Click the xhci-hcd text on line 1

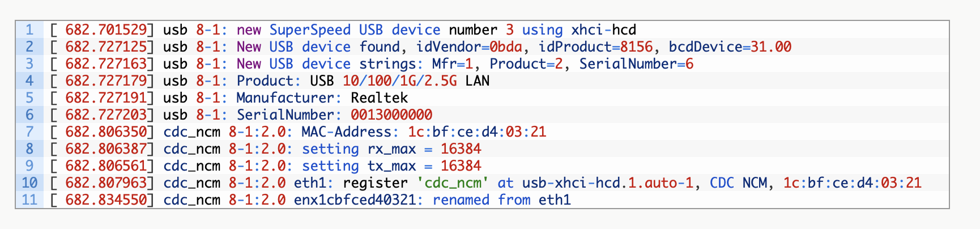pyautogui.click(x=604, y=29)
